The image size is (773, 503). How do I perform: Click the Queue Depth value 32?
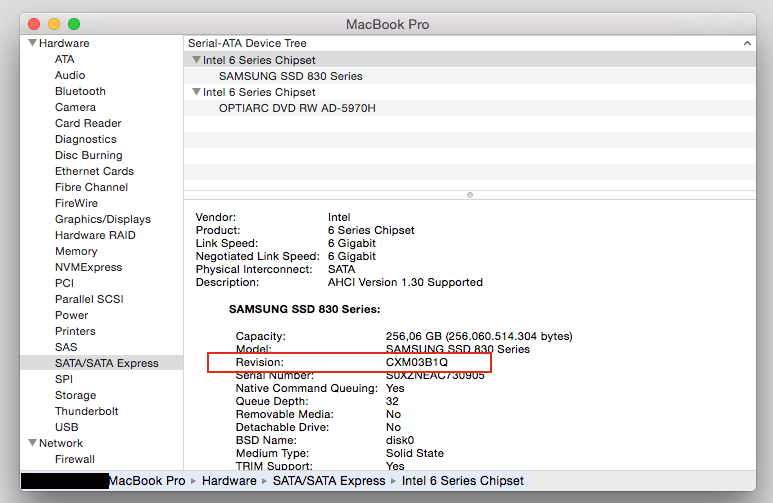(392, 401)
